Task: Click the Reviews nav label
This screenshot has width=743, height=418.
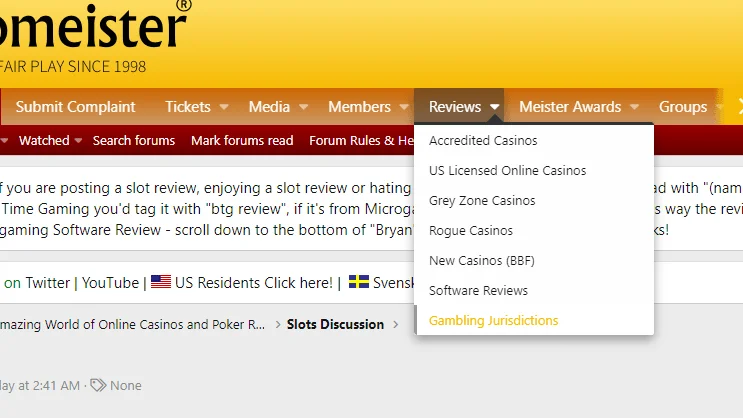Action: pos(455,107)
